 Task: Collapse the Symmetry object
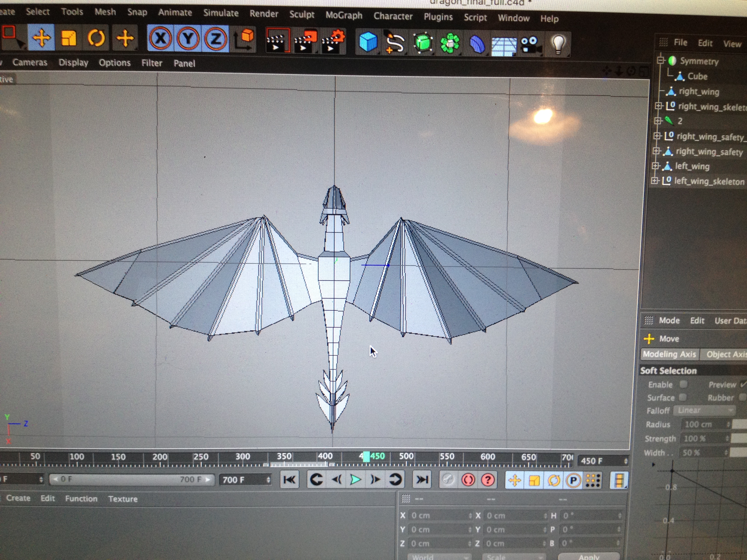pyautogui.click(x=660, y=60)
